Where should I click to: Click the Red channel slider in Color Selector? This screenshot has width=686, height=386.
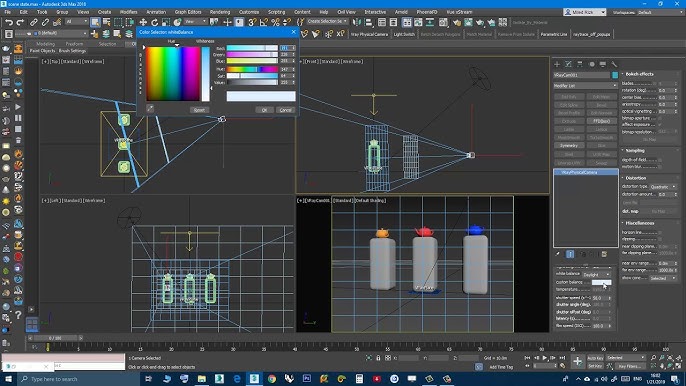[252, 48]
